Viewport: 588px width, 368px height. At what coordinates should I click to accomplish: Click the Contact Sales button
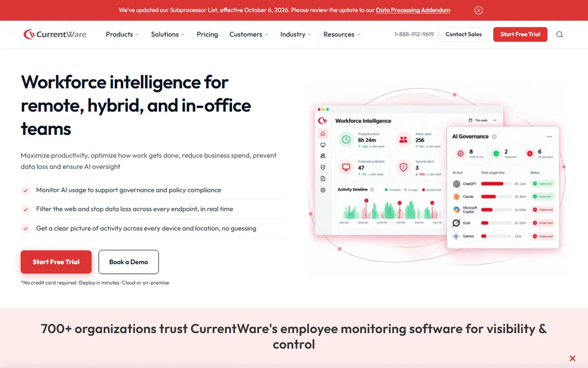(463, 34)
